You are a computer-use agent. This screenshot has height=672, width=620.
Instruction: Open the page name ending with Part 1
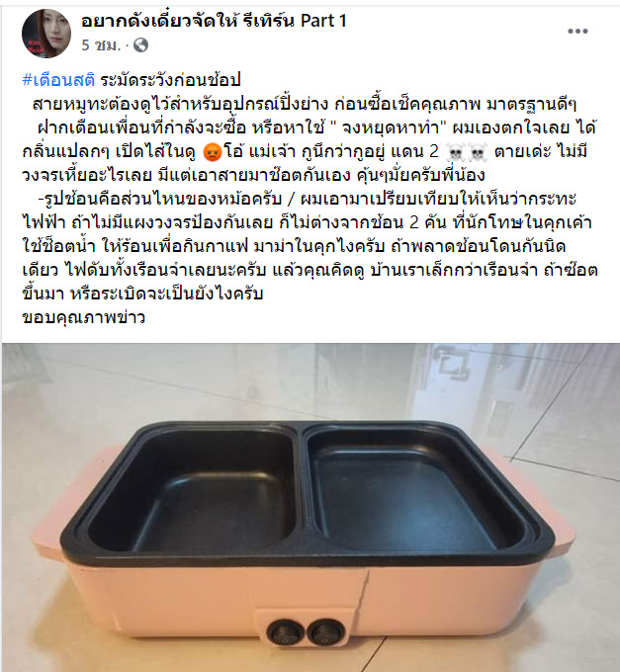coord(214,20)
